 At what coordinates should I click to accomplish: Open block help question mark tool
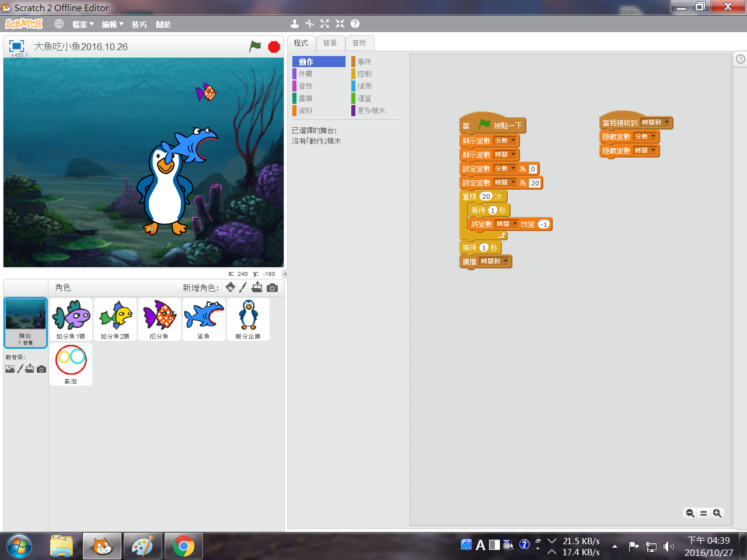coord(355,24)
